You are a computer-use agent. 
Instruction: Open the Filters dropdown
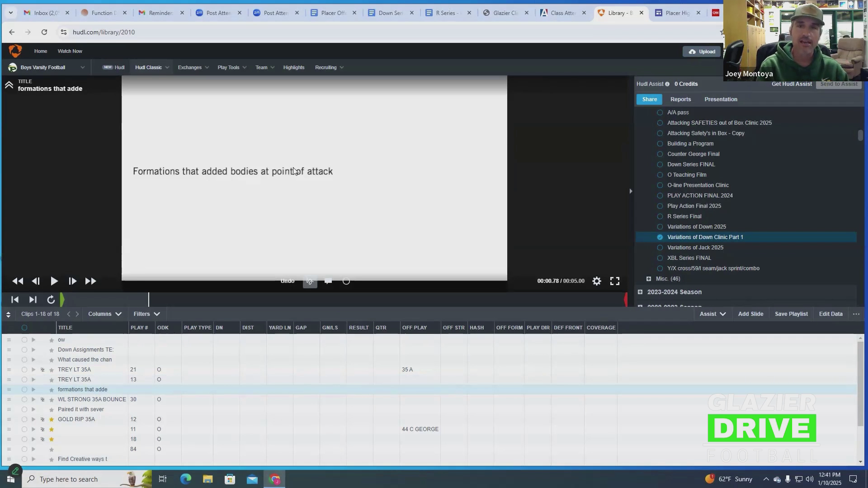pyautogui.click(x=146, y=314)
